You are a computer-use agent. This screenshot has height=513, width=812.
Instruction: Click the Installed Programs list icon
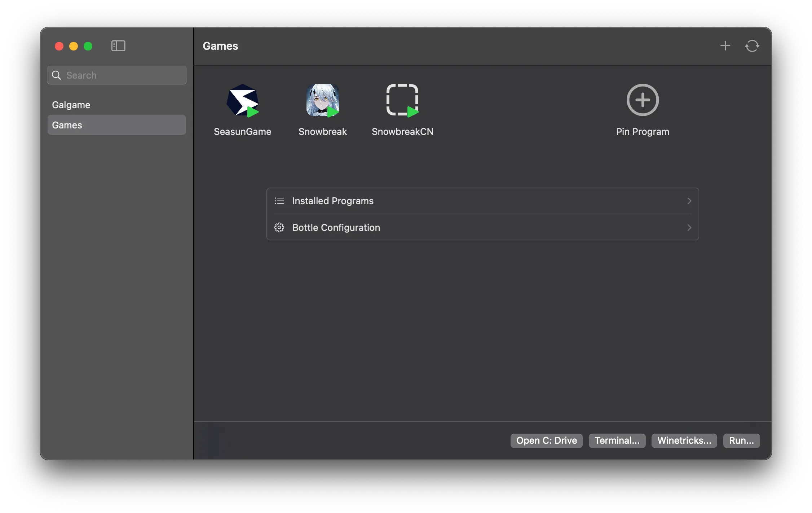click(279, 201)
